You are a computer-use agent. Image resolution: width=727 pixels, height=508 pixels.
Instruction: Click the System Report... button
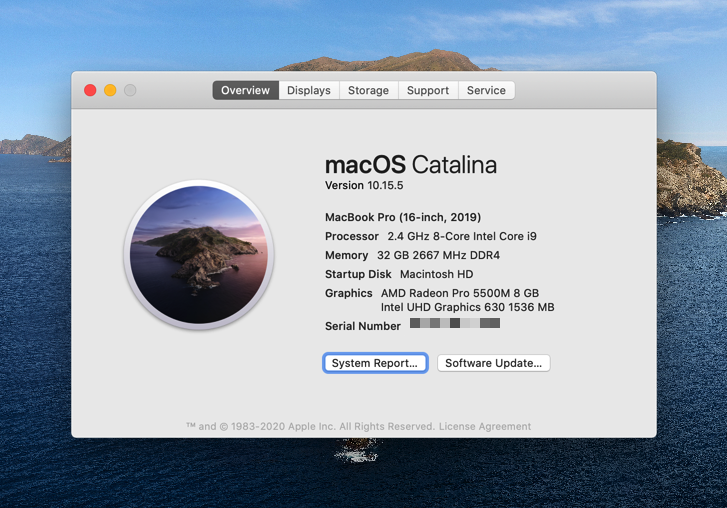(x=375, y=363)
